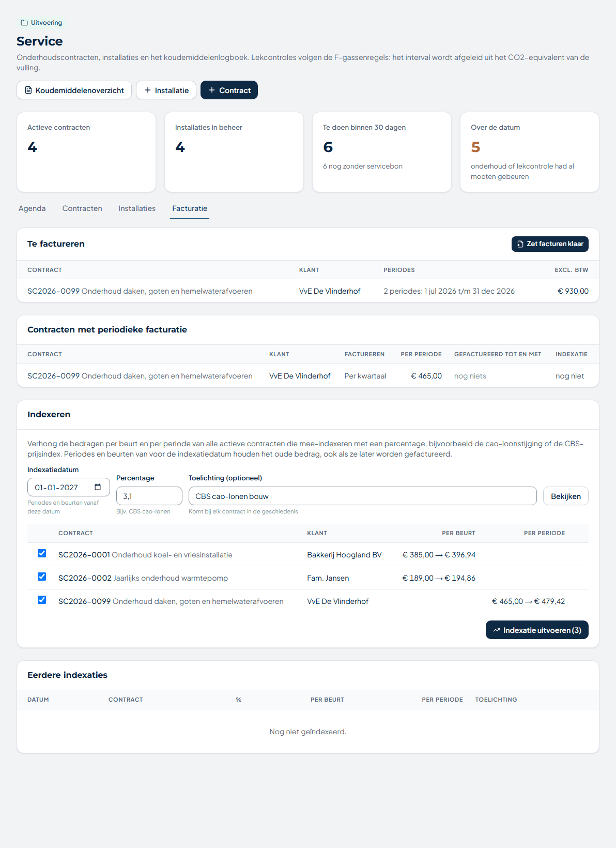Open the calendar picker icon for Indexatiedatum

(x=98, y=487)
